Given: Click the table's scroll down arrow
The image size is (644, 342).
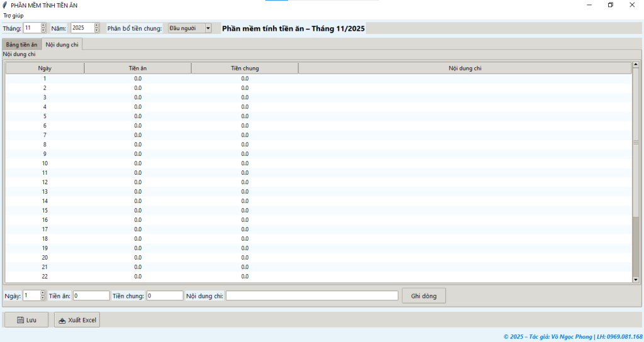Looking at the screenshot, I should (x=635, y=279).
